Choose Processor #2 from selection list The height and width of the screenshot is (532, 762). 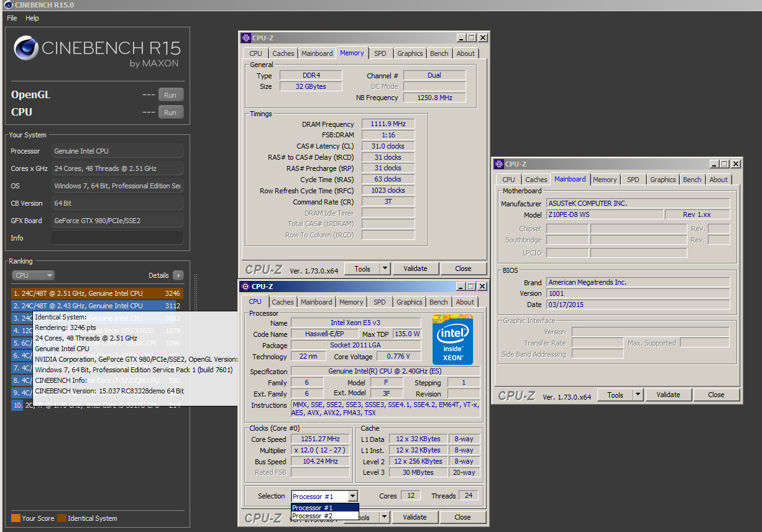coord(325,516)
